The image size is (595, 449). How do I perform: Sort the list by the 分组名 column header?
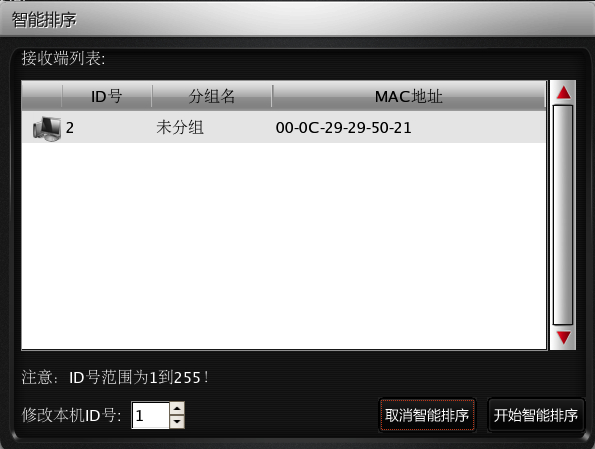212,96
